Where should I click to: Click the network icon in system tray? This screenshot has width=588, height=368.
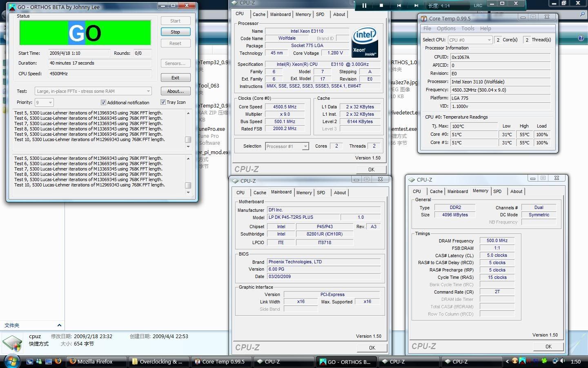(x=555, y=361)
